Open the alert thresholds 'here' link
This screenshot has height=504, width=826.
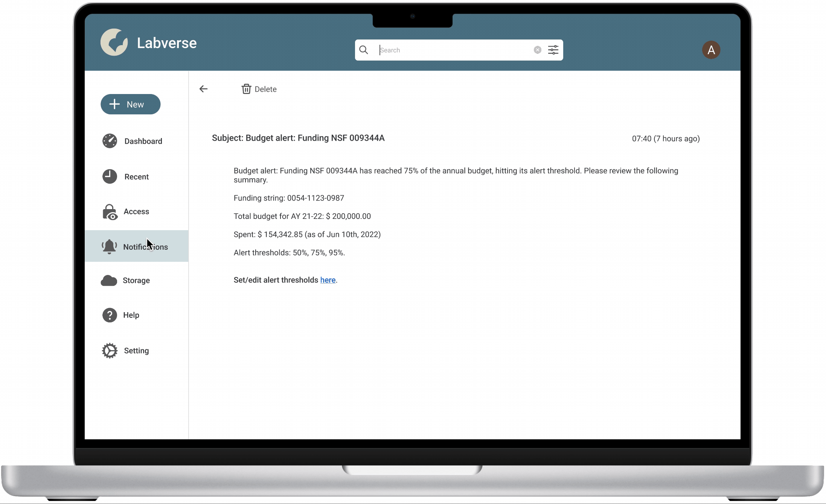pyautogui.click(x=328, y=280)
